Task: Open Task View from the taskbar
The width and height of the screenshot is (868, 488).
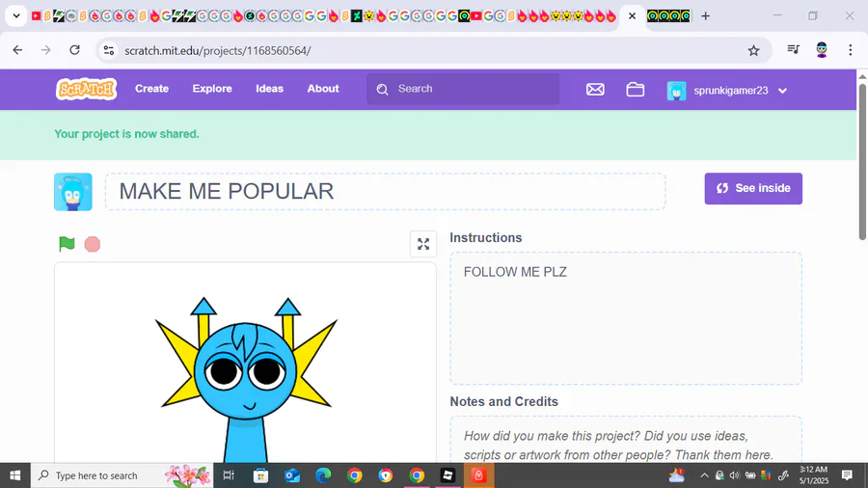Action: (x=228, y=475)
